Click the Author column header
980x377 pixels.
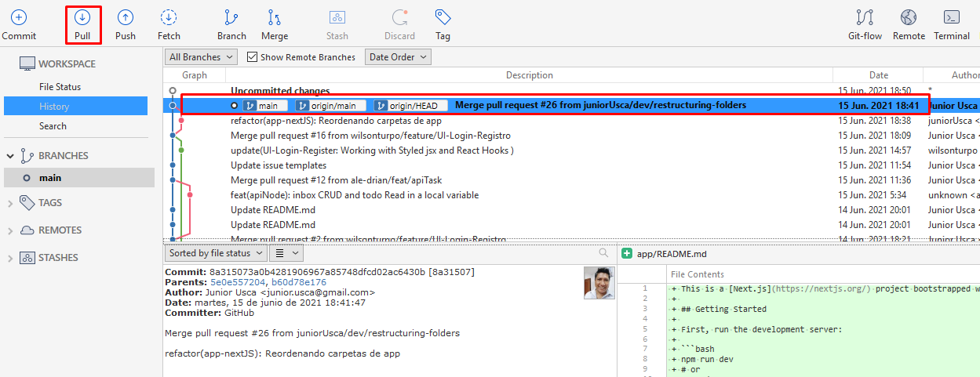952,75
